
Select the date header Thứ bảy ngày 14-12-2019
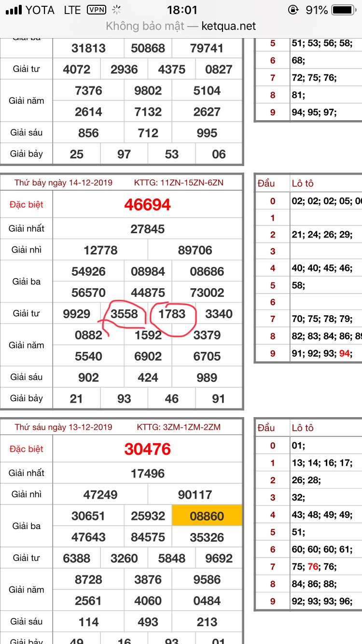(x=63, y=182)
